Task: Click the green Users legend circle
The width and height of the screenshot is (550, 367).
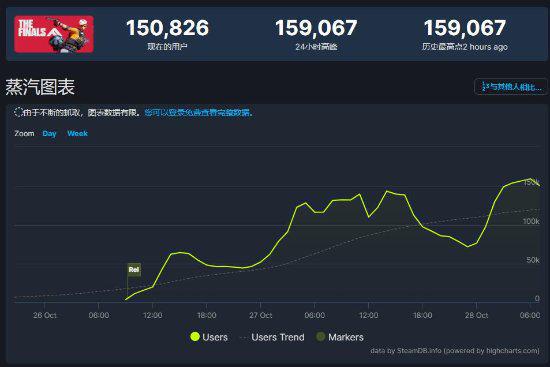Action: coord(195,337)
